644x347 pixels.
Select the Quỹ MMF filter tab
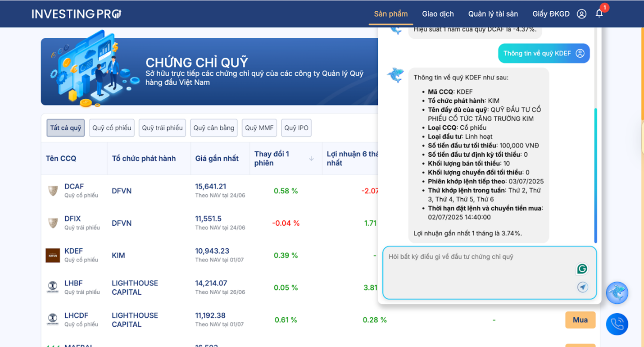pyautogui.click(x=259, y=128)
